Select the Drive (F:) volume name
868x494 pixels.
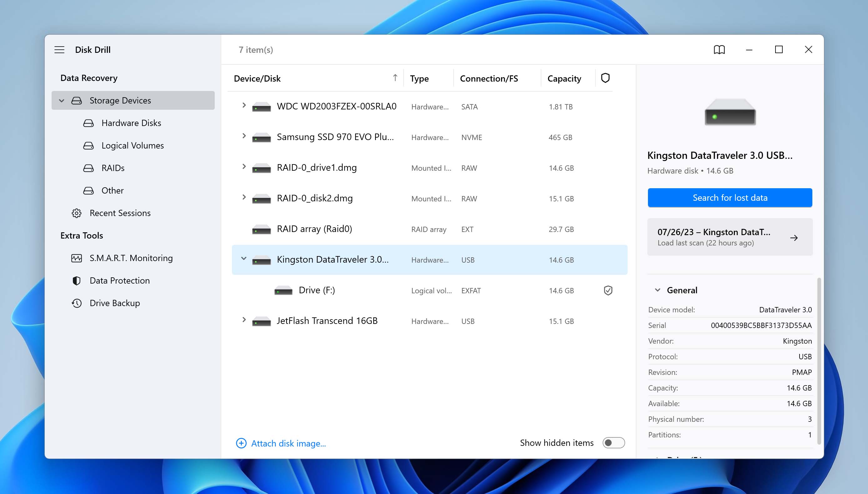point(316,290)
